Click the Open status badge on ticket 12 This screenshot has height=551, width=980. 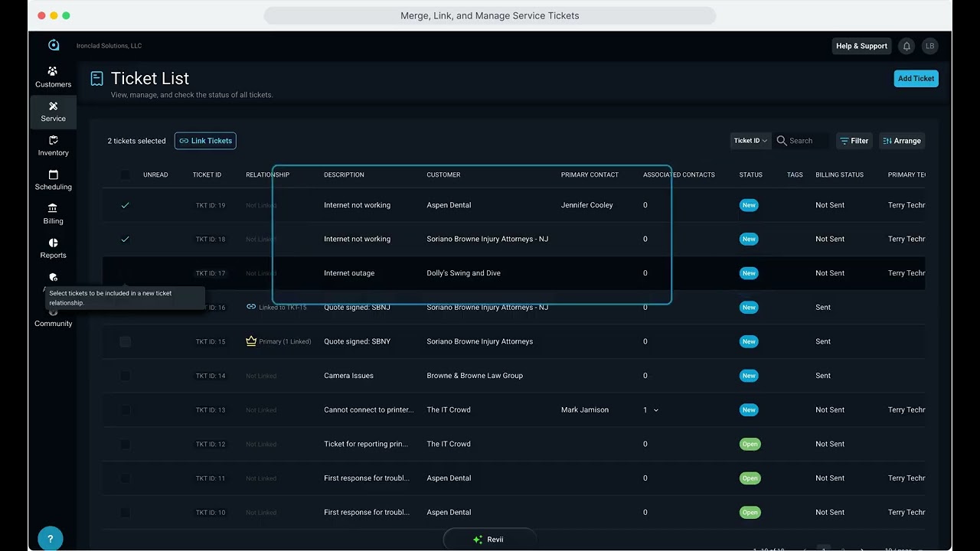[750, 444]
